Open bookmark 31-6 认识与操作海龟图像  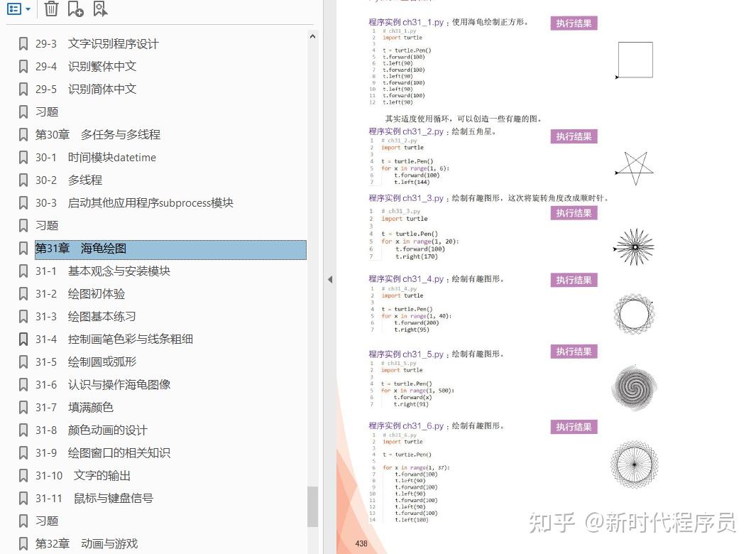103,385
